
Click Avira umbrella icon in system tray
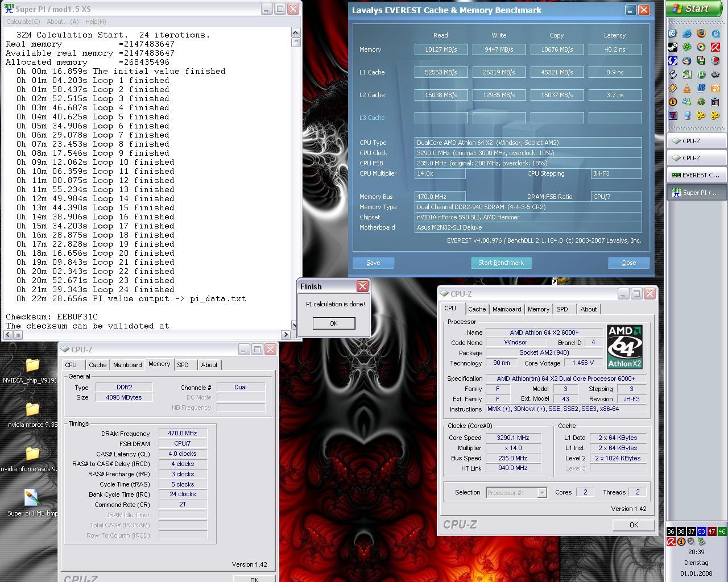(x=671, y=542)
